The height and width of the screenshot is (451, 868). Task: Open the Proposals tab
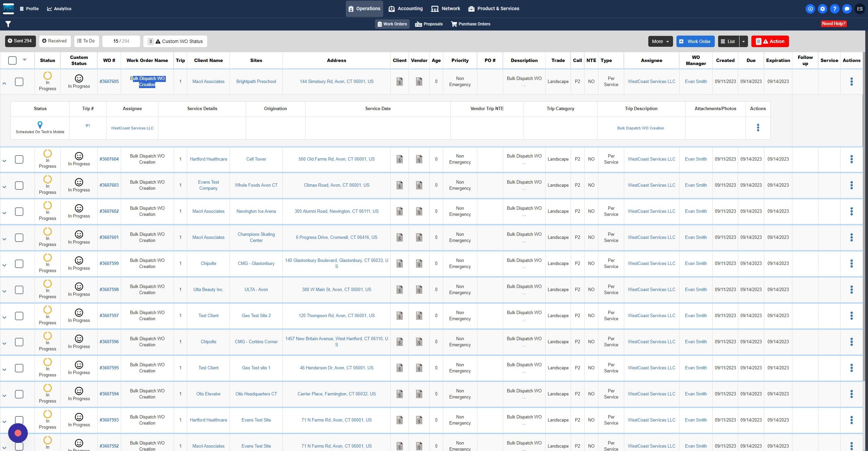pos(429,24)
